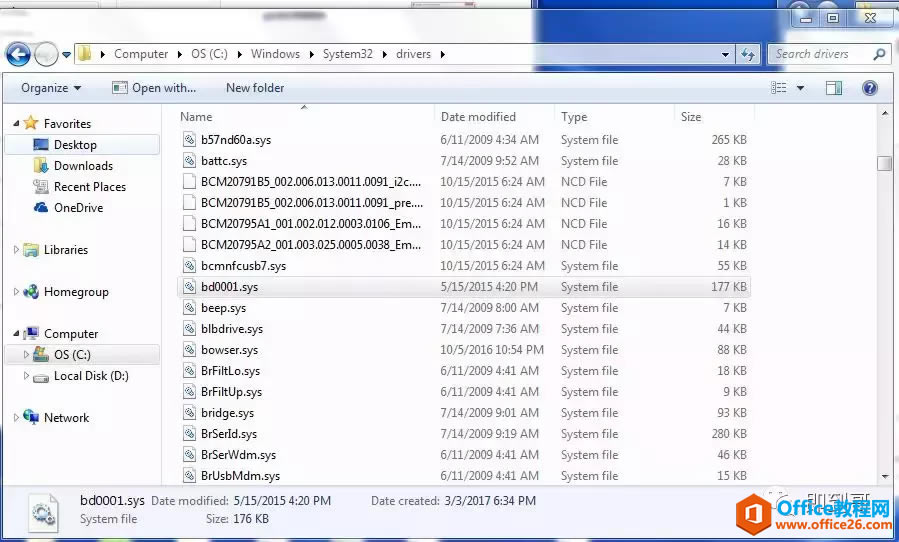The width and height of the screenshot is (899, 542).
Task: Select the bcmnfcusb7.sys file icon
Action: (190, 266)
